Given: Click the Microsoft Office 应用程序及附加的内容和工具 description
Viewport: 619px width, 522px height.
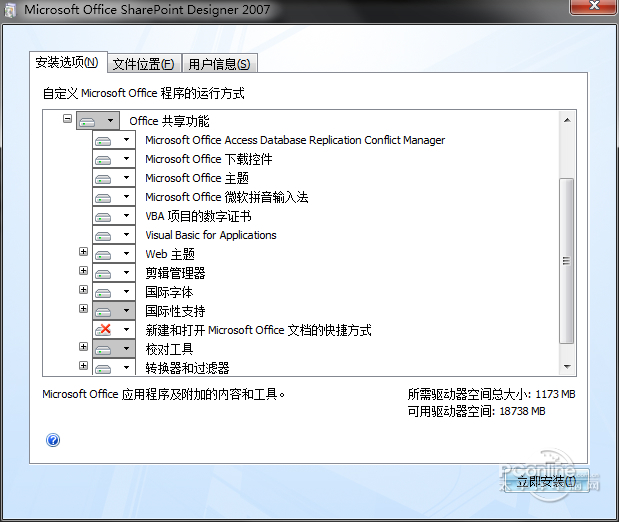Looking at the screenshot, I should point(164,394).
